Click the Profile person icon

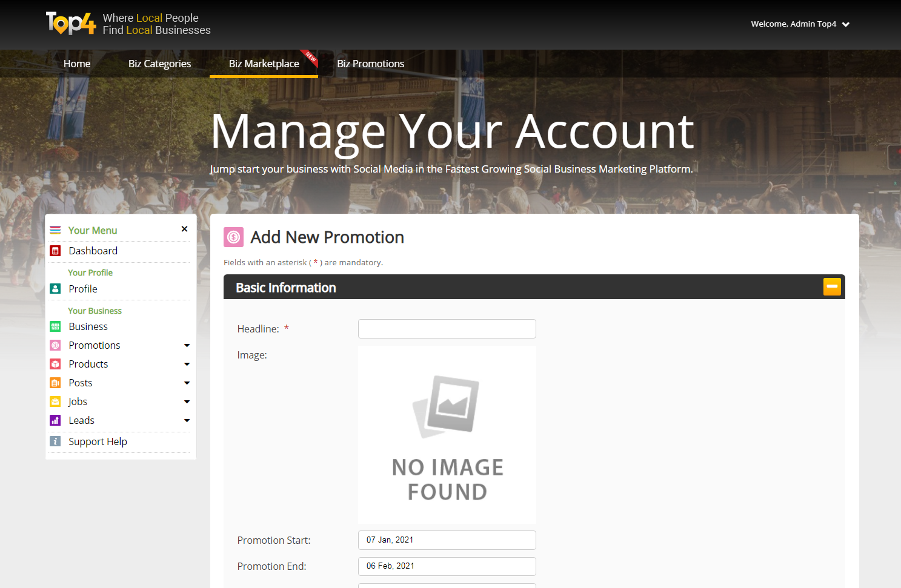pos(55,289)
